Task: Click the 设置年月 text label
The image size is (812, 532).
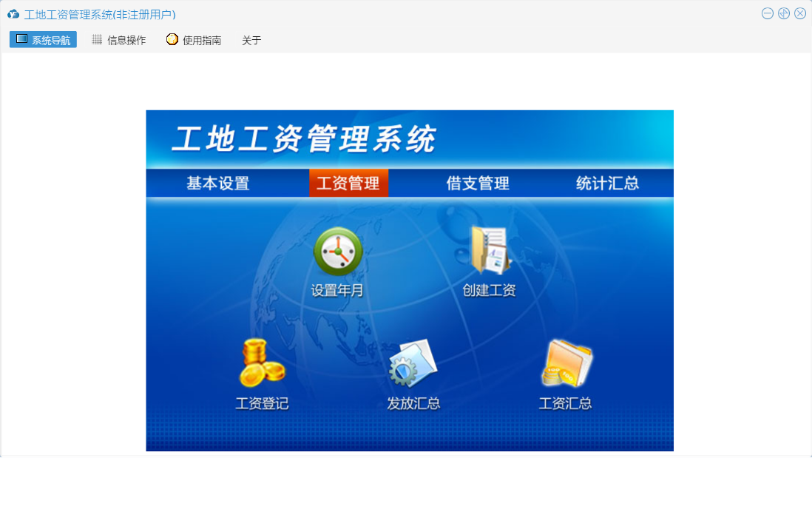Action: click(x=337, y=291)
